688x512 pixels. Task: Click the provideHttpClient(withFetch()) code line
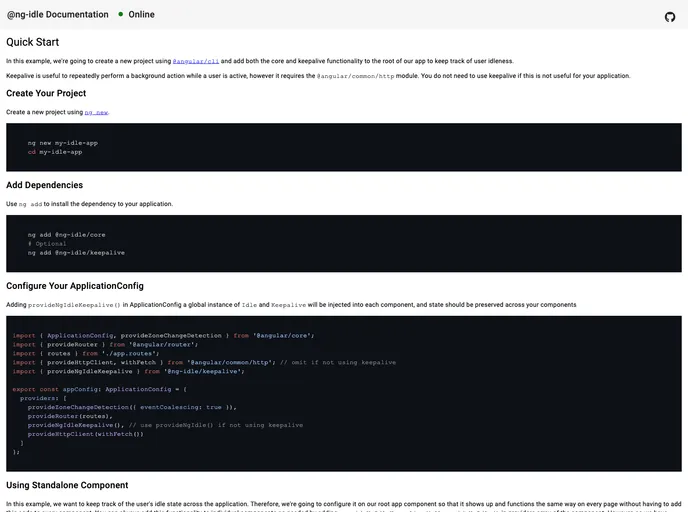point(85,434)
